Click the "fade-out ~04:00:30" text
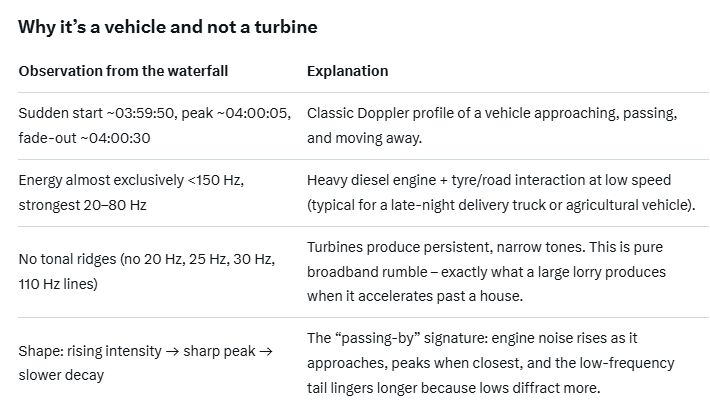710x416 pixels. tap(84, 138)
